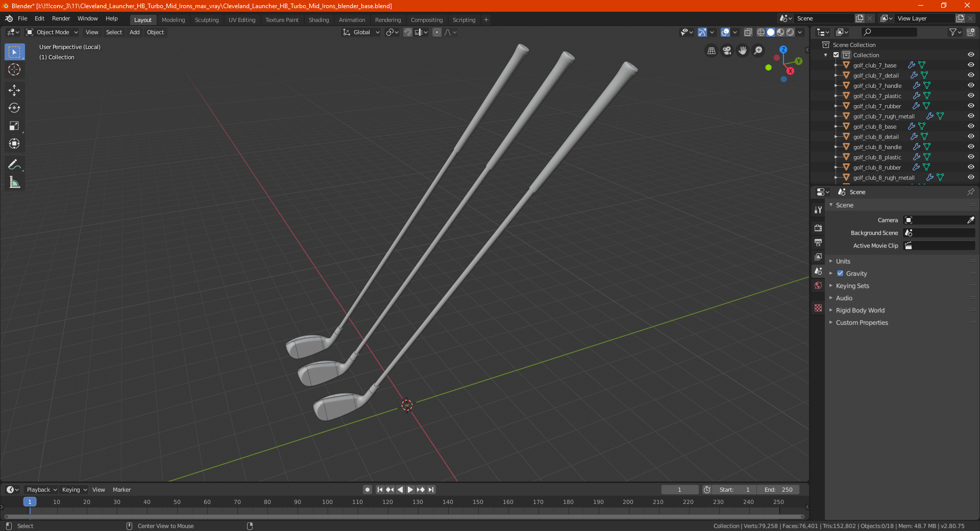980x531 pixels.
Task: Switch to material preview (LookDev) shading
Action: [x=780, y=32]
